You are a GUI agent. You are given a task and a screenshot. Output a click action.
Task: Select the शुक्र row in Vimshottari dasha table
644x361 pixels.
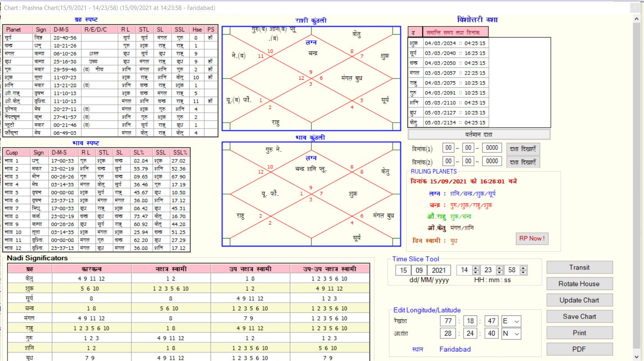tap(479, 43)
